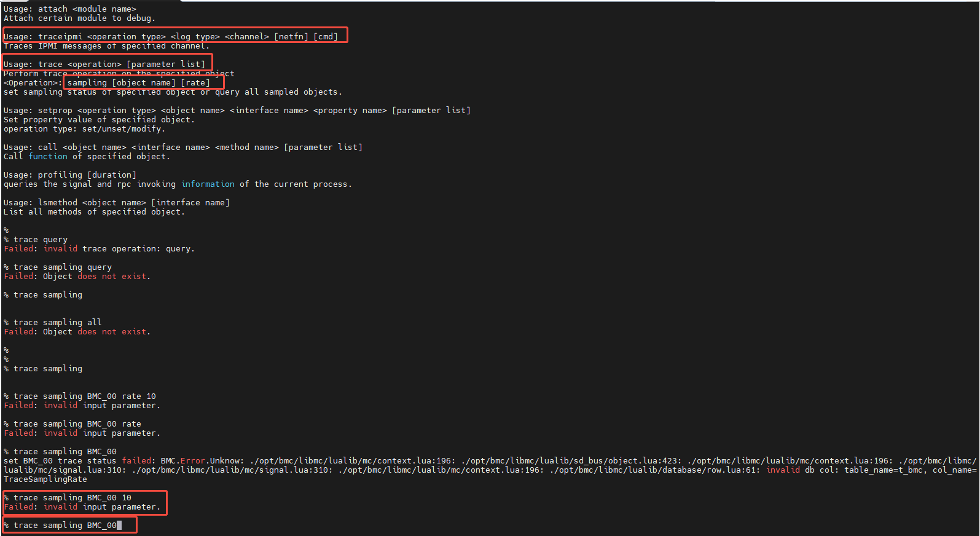This screenshot has width=980, height=536.
Task: Click the blue word "function"
Action: 48,157
